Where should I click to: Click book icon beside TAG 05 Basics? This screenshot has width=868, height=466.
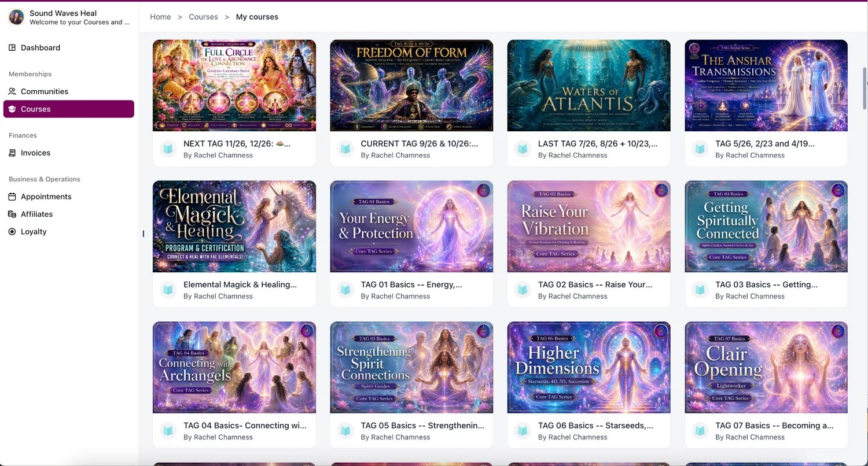pyautogui.click(x=345, y=431)
